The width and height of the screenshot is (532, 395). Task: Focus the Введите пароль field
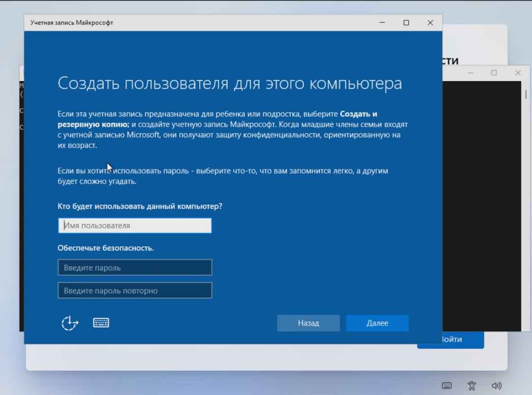point(135,268)
